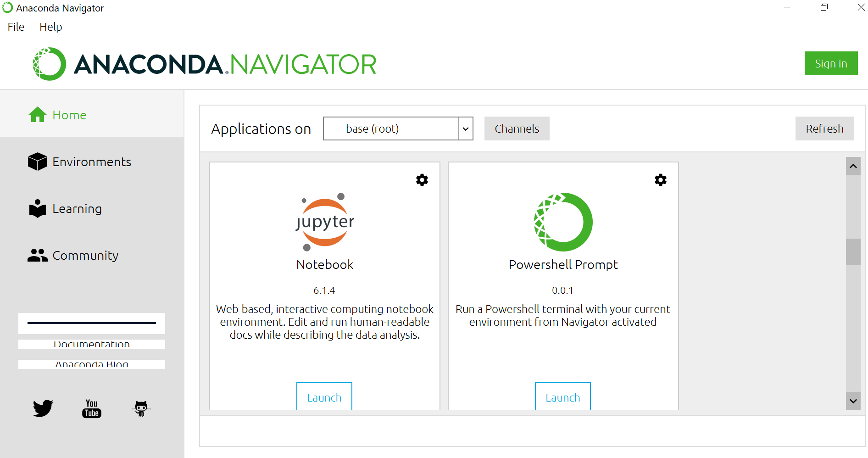Screen dimensions: 868x458
Task: Restore down the Navigator window
Action: 824,7
